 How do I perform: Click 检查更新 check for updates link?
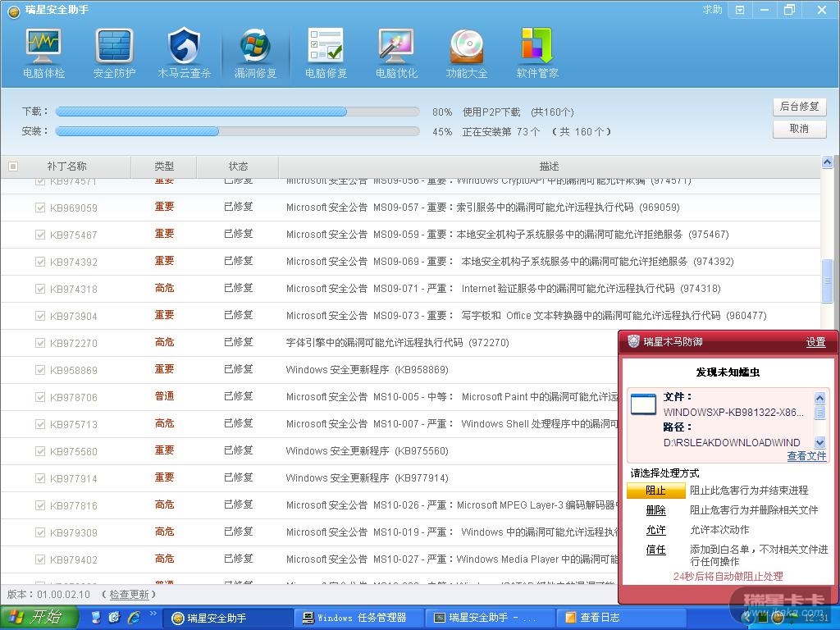tap(129, 594)
